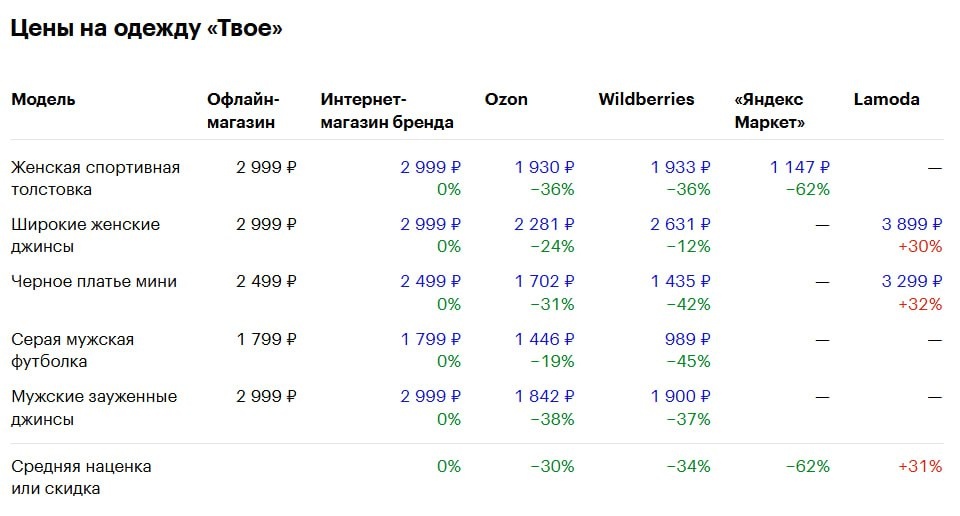Screen dimensions: 960x516
Task: Click the Ozon price for Женская спортивная толстовка
Action: point(544,168)
